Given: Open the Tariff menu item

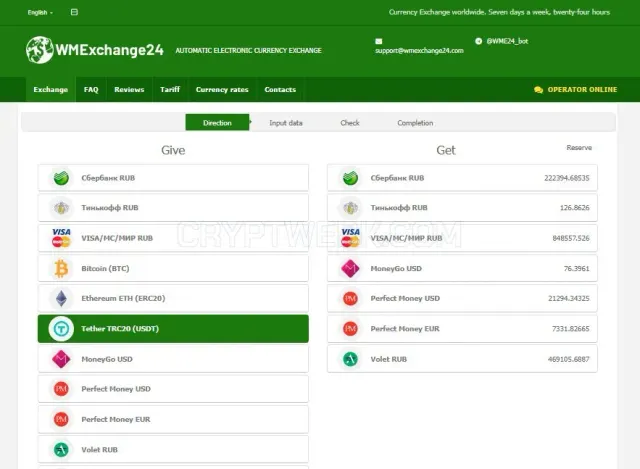Looking at the screenshot, I should click(170, 89).
